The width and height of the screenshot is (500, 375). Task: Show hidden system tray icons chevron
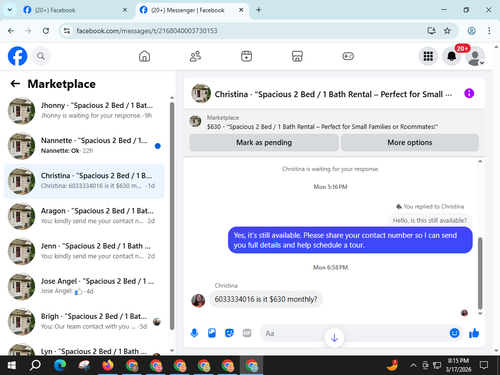[x=413, y=365]
